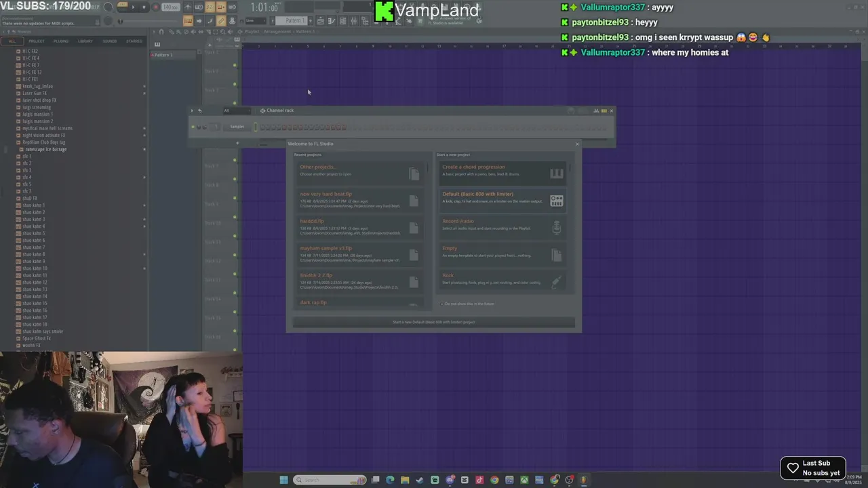Toggle Channel rack step/piano roll view icon

pos(604,110)
